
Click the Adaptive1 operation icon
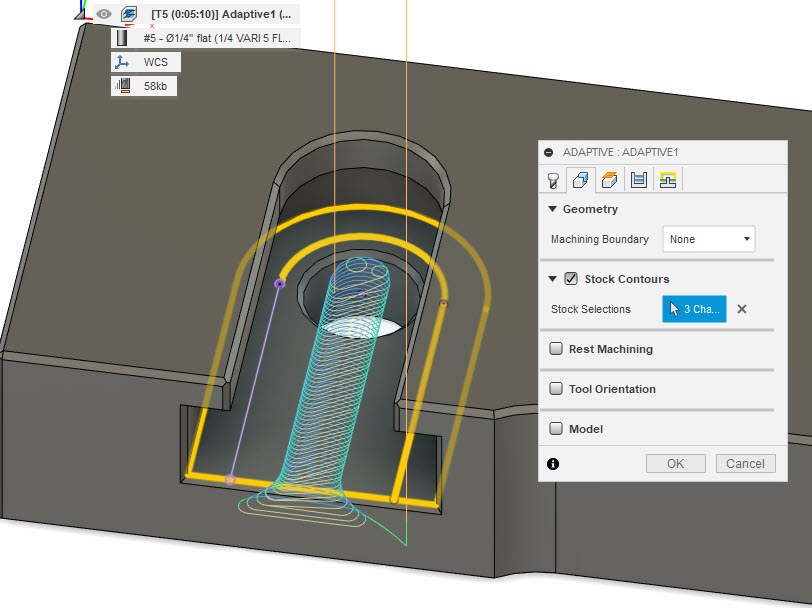pos(128,14)
